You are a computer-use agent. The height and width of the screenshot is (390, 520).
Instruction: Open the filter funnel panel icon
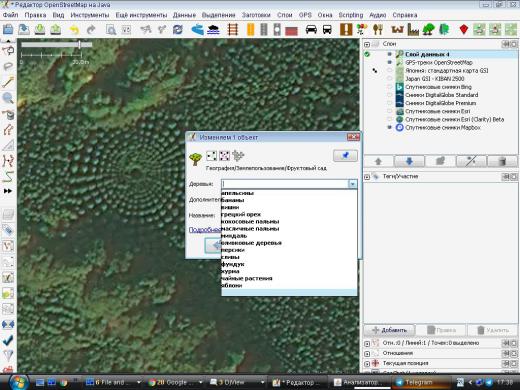pos(8,355)
